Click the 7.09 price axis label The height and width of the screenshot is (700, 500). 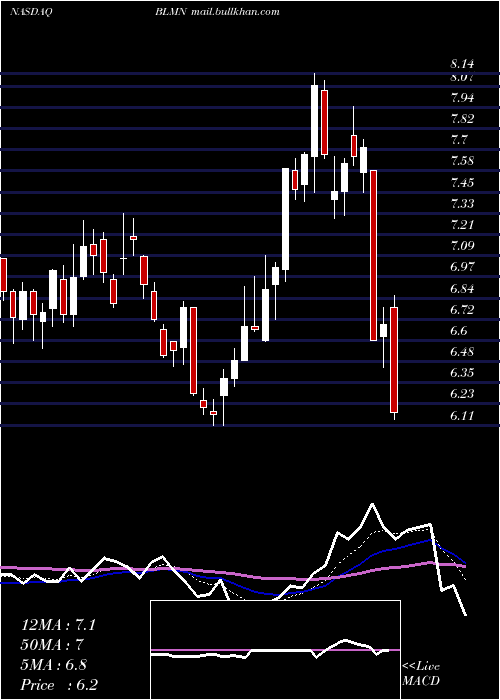point(462,246)
